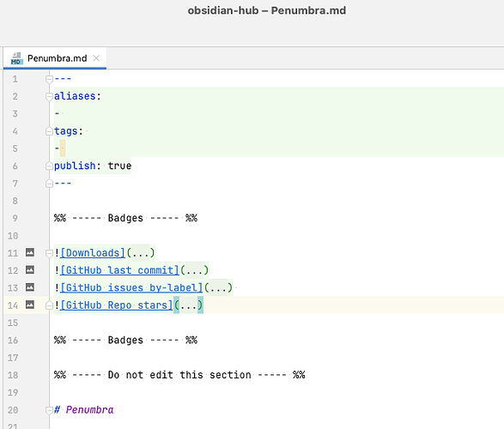Toggle fold marker at closing front matter dashes

tap(49, 184)
